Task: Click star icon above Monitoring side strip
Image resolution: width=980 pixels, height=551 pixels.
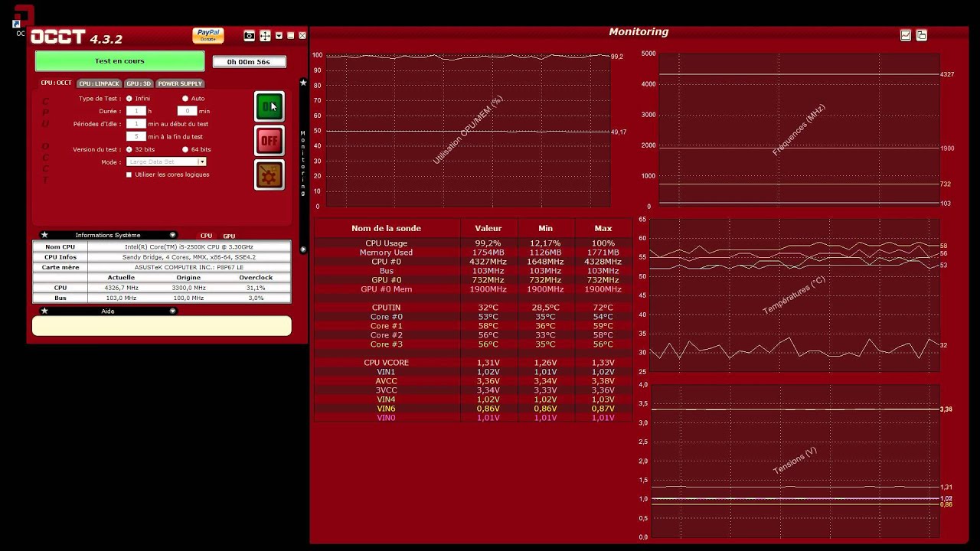Action: [x=303, y=83]
